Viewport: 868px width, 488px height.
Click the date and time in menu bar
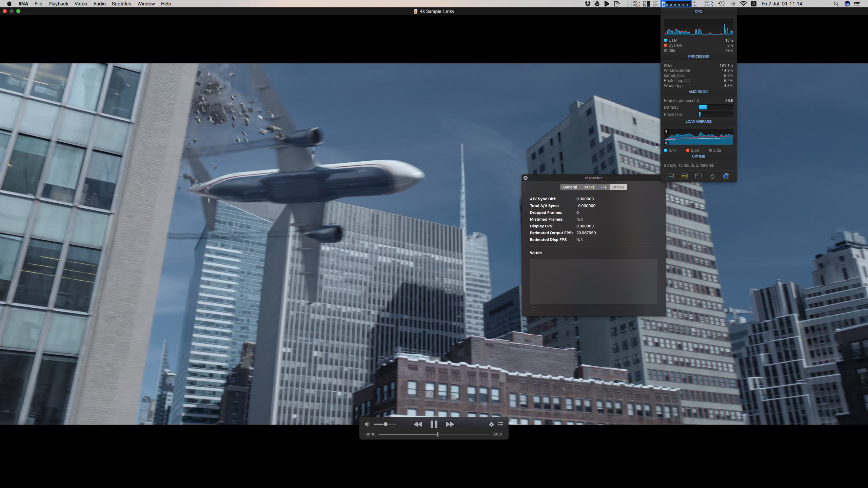(x=782, y=4)
